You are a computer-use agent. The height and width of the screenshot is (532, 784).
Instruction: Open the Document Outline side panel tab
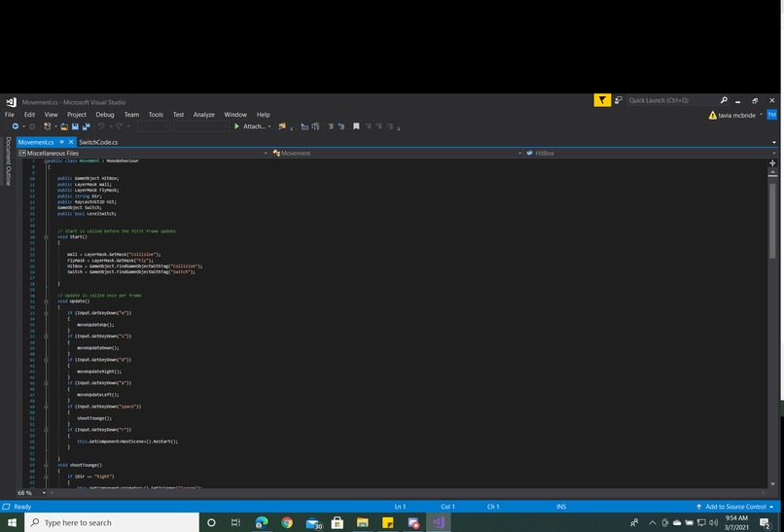pos(8,161)
